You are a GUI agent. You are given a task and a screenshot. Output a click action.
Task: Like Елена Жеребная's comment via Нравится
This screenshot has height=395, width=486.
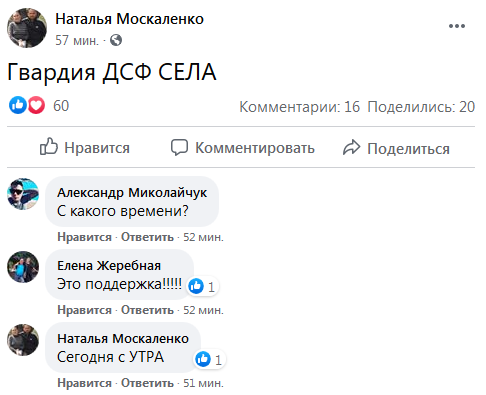84,310
